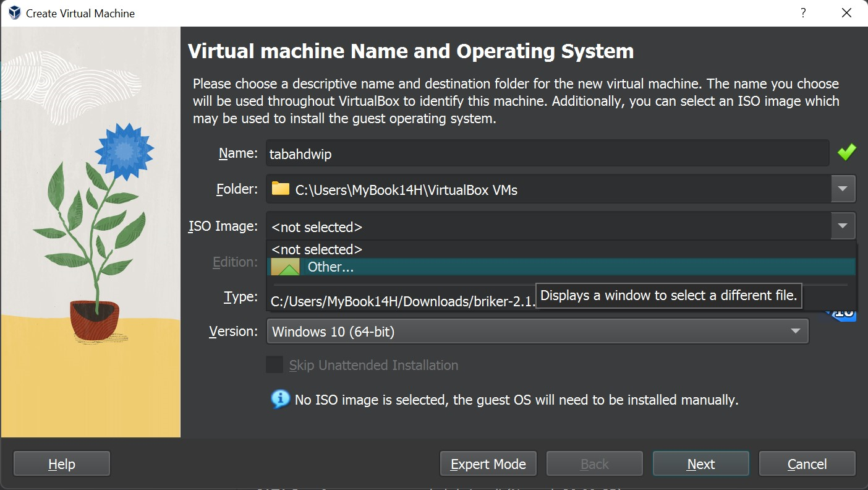Click the ISO Image: label

click(x=223, y=226)
